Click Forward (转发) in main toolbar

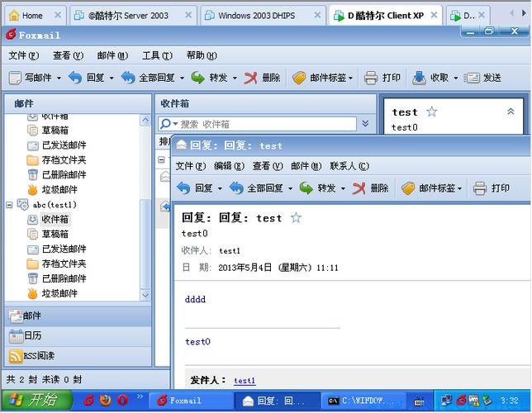tap(209, 78)
